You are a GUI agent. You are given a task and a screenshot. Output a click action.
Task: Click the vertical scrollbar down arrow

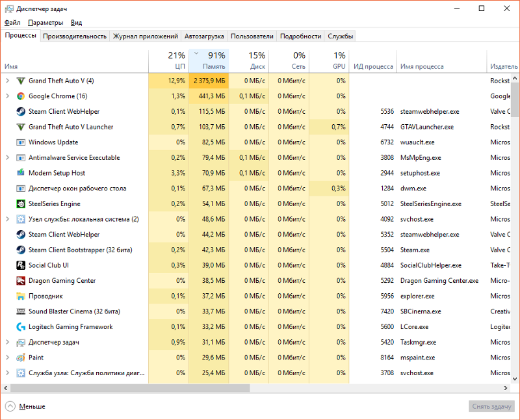pyautogui.click(x=515, y=378)
